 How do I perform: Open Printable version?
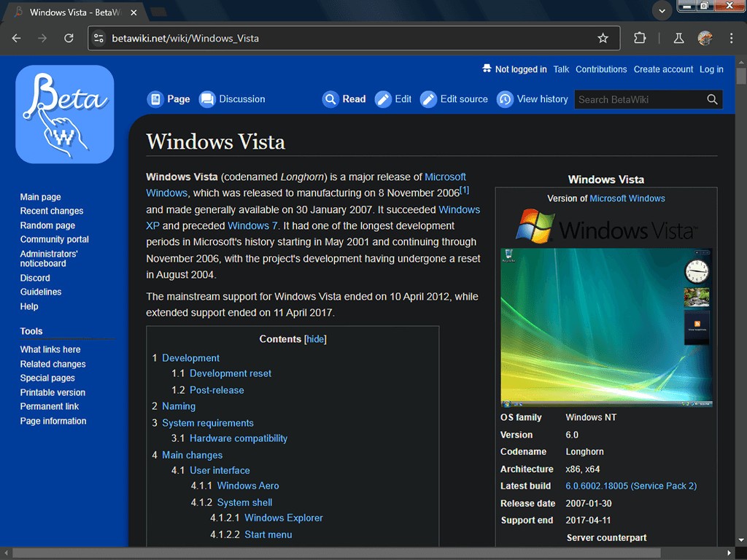[53, 392]
